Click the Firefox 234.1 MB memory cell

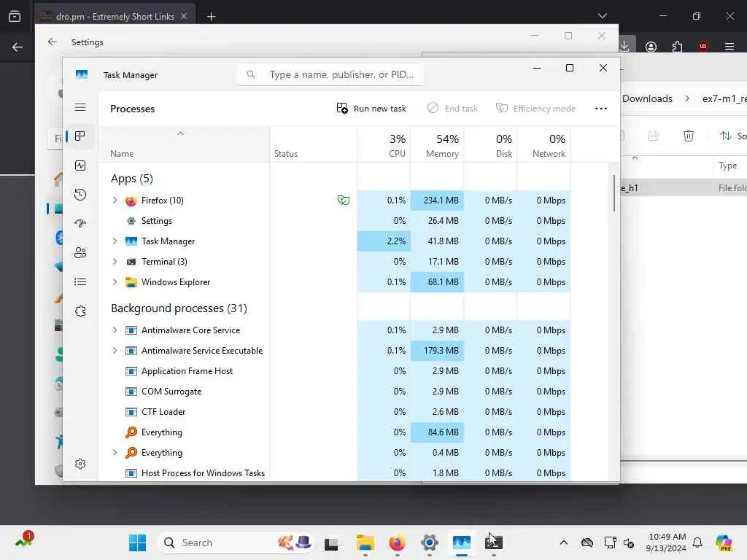437,201
